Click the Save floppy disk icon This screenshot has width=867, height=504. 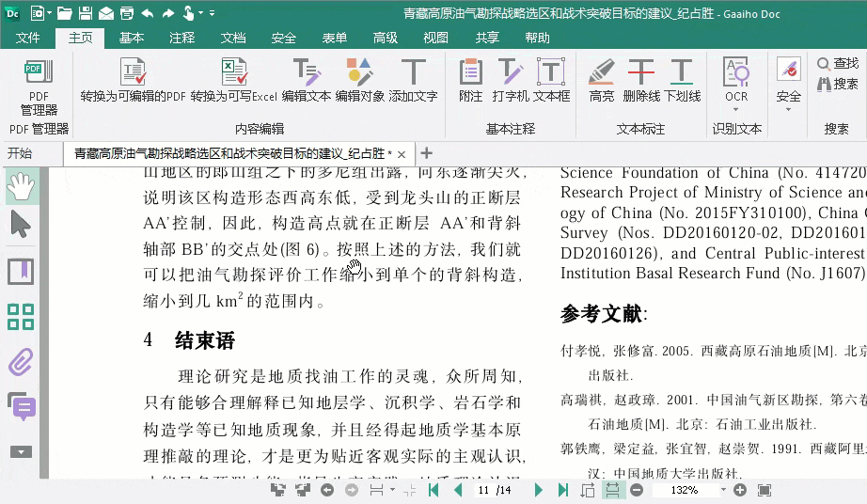(x=86, y=13)
